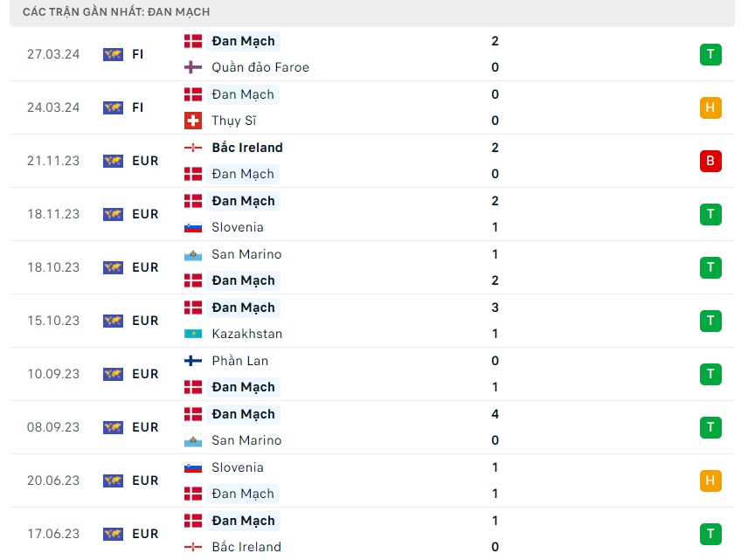This screenshot has width=748, height=560.
Task: Click the competition icon next to FI on 27.03.24
Action: point(113,54)
